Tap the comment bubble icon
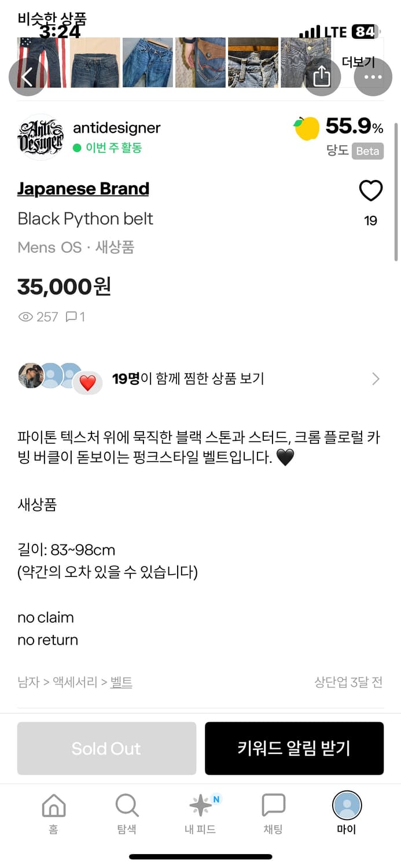This screenshot has height=868, width=401. pyautogui.click(x=72, y=317)
